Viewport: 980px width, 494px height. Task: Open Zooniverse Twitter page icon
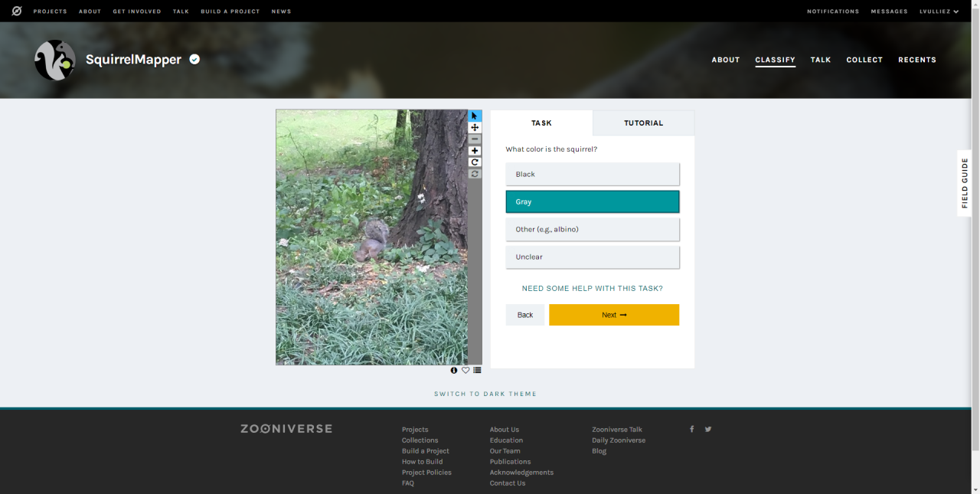(x=708, y=429)
